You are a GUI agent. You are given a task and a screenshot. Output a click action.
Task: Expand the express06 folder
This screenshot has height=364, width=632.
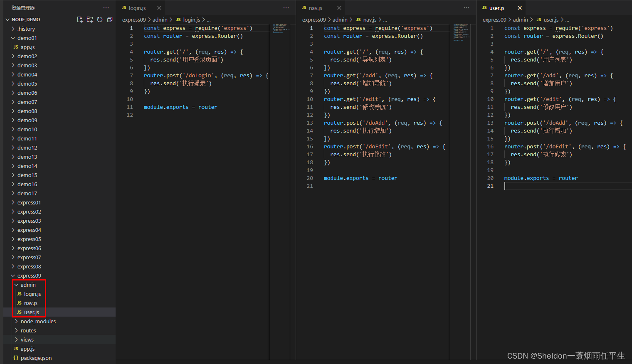coord(59,248)
